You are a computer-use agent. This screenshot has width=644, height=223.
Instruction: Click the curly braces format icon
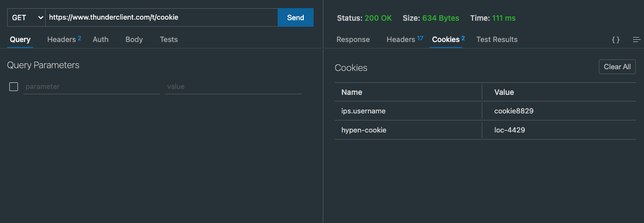click(x=616, y=40)
